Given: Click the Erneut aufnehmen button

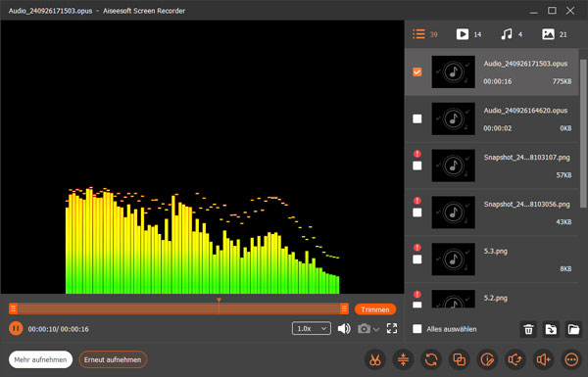Looking at the screenshot, I should [113, 359].
